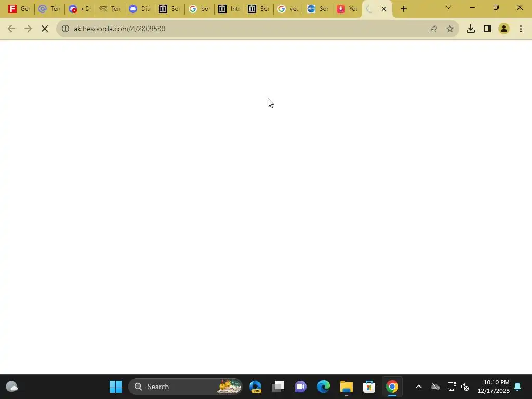Screen dimensions: 532x399
Task: Show hidden system tray icons
Action: point(419,387)
